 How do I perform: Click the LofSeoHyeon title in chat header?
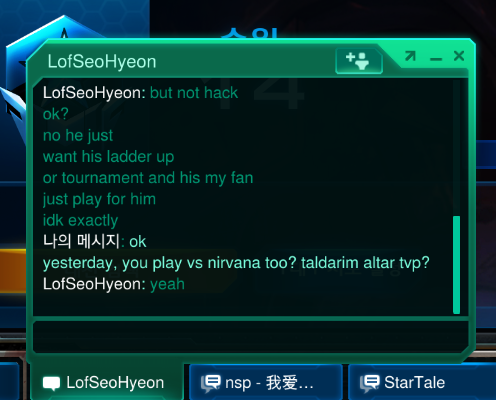pos(102,62)
